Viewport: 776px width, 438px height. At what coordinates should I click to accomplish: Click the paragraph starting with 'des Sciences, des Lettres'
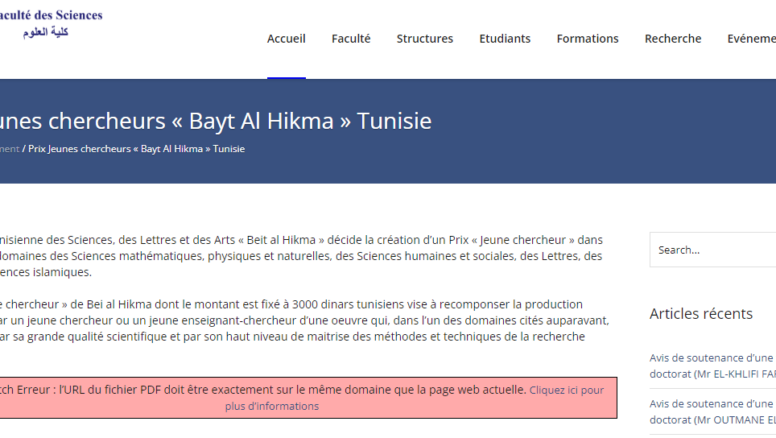click(301, 256)
